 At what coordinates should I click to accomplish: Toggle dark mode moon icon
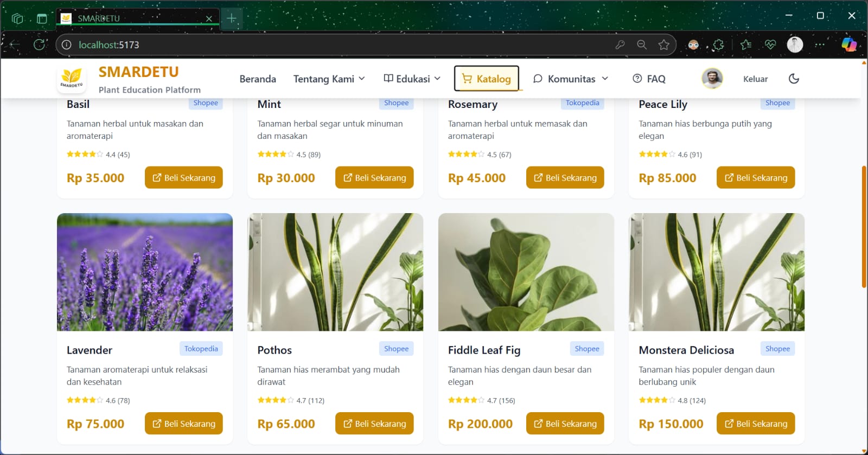click(x=794, y=79)
